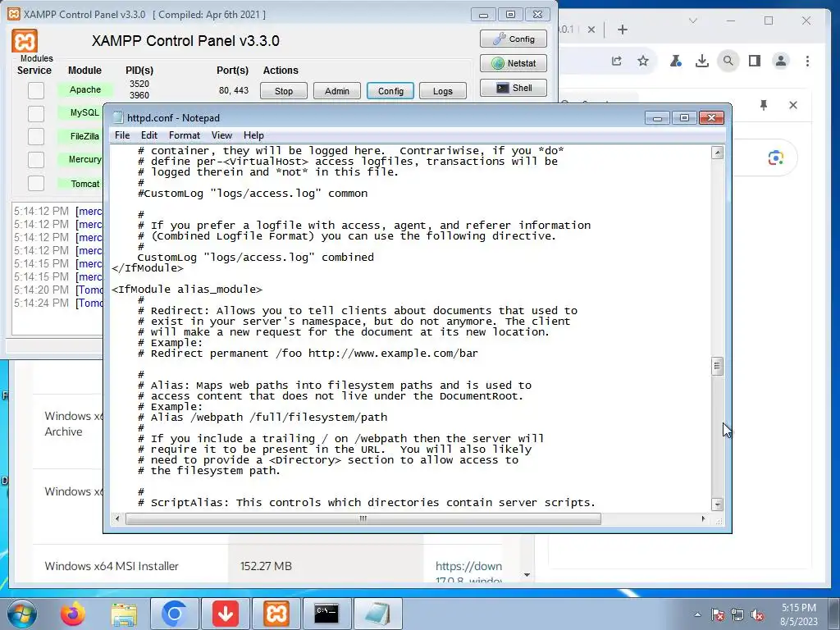This screenshot has height=630, width=840.
Task: Click the Notepad vertical scrollbar thumb
Action: 717,367
